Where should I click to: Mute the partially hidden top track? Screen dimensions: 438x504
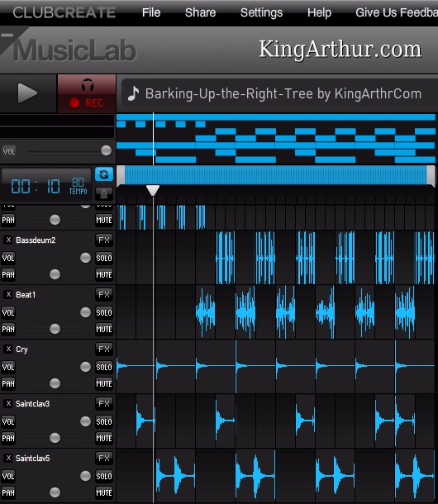pos(104,220)
